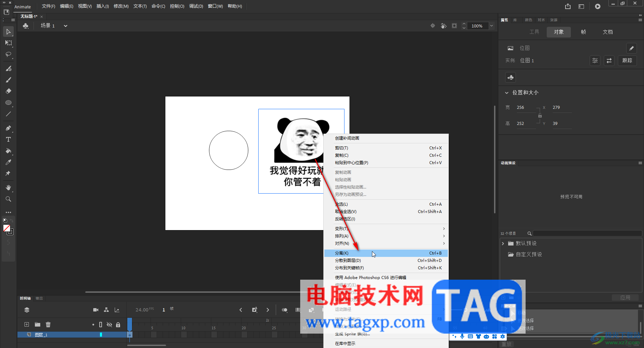Toggle hide all layers eye icon
Screen dimensions: 644x348
tap(109, 325)
